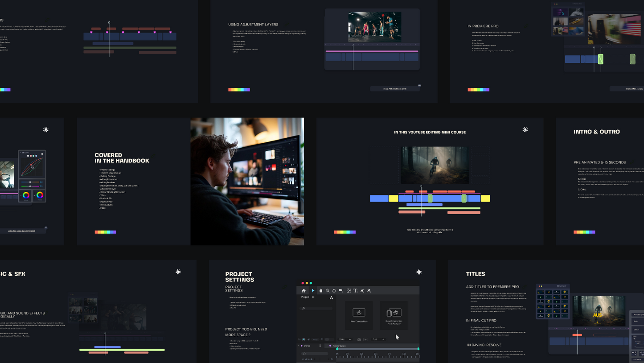Click the Home icon in the toolbar
The height and width of the screenshot is (363, 644).
pos(304,291)
